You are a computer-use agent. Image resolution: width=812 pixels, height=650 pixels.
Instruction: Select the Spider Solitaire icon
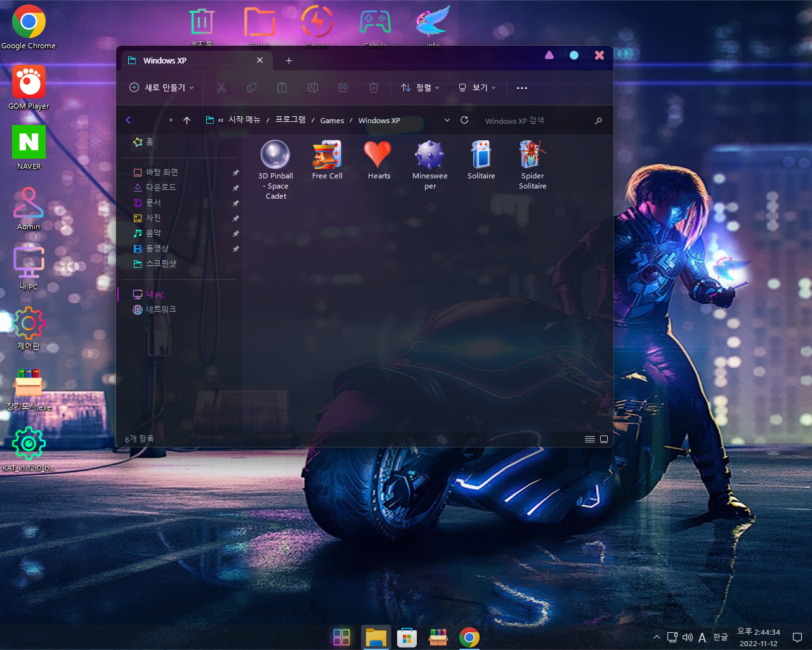pos(532,164)
